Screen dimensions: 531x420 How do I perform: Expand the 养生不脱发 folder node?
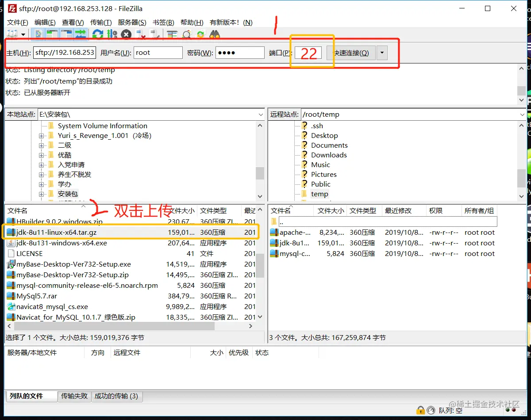pyautogui.click(x=42, y=175)
